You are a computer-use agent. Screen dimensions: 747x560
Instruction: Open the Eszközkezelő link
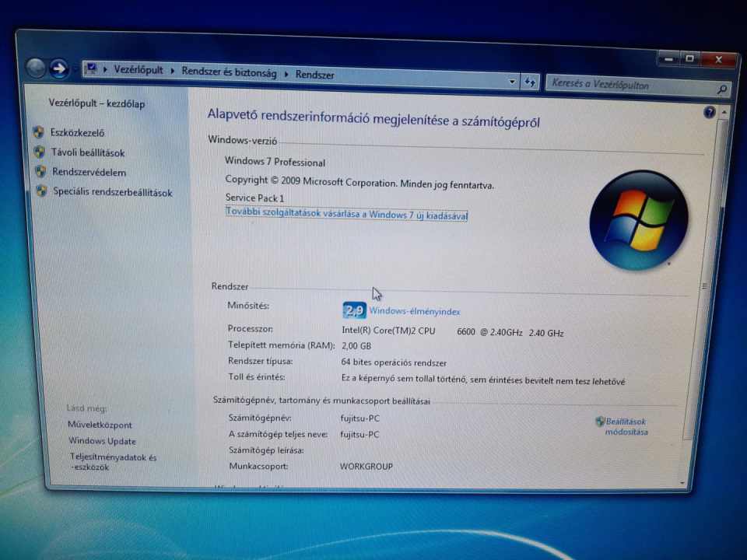click(x=77, y=133)
